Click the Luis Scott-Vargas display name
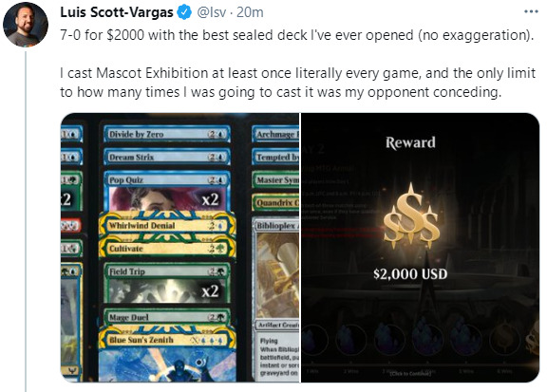Image resolution: width=547 pixels, height=392 pixels. pos(117,12)
